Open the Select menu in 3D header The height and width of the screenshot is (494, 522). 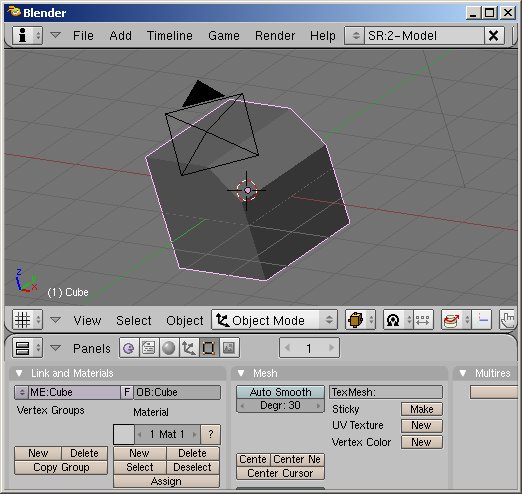click(x=134, y=320)
